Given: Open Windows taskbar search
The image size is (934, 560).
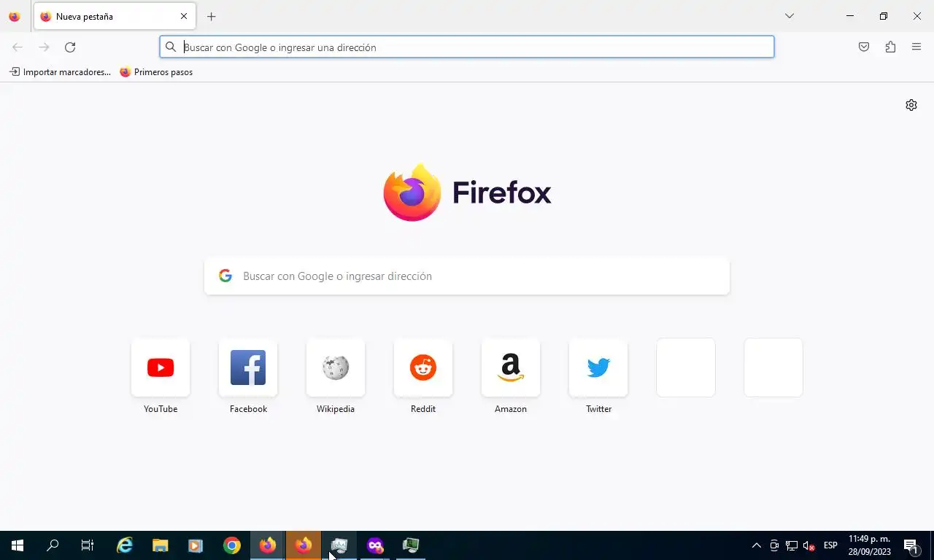Looking at the screenshot, I should 53,545.
